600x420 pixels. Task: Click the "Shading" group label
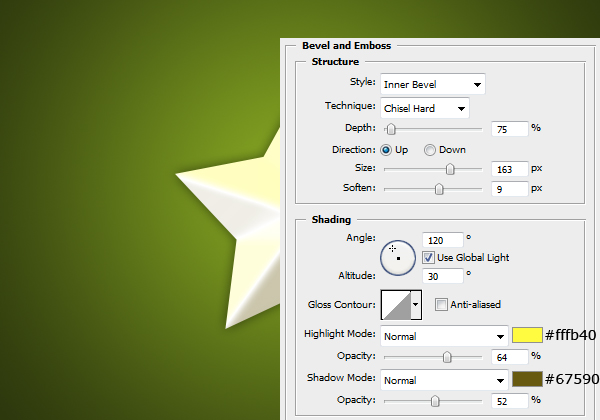coord(331,220)
